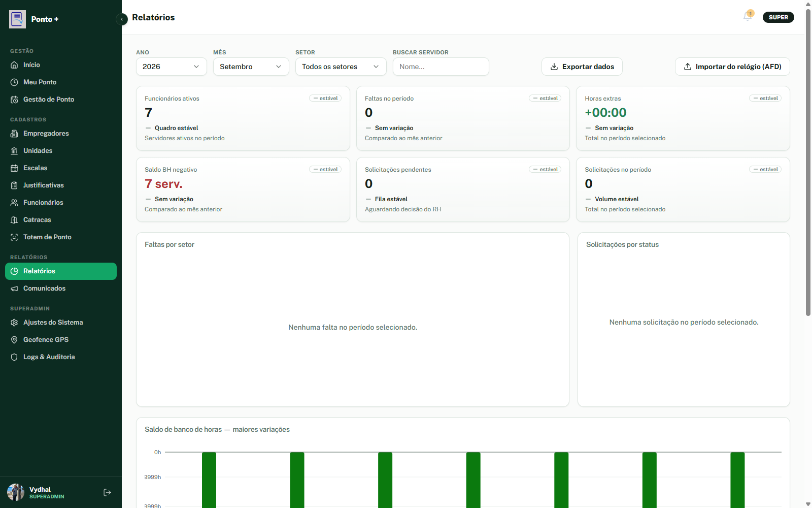Image resolution: width=812 pixels, height=508 pixels.
Task: Open the Ano dropdown showing 2026
Action: click(x=172, y=67)
